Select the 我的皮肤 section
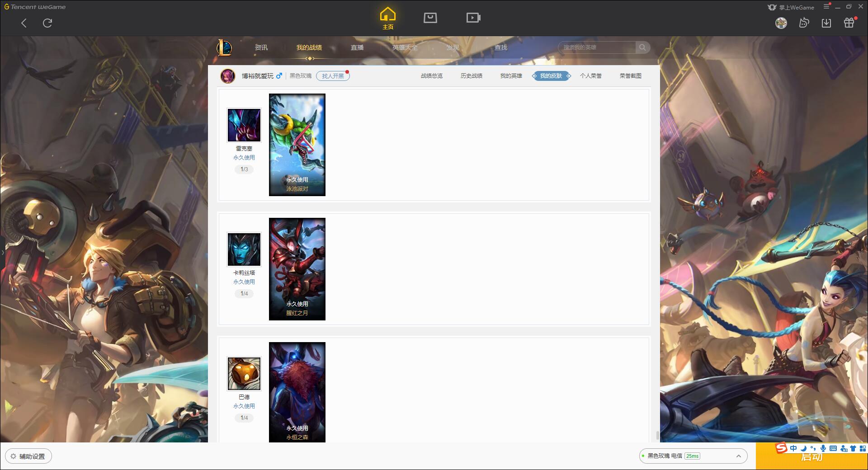Image resolution: width=868 pixels, height=470 pixels. pos(551,76)
